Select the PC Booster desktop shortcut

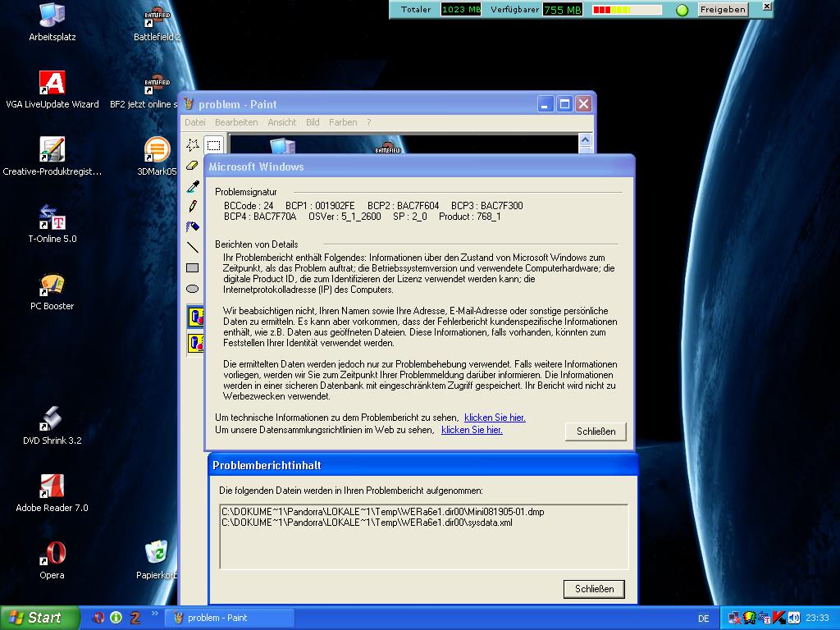[x=52, y=292]
